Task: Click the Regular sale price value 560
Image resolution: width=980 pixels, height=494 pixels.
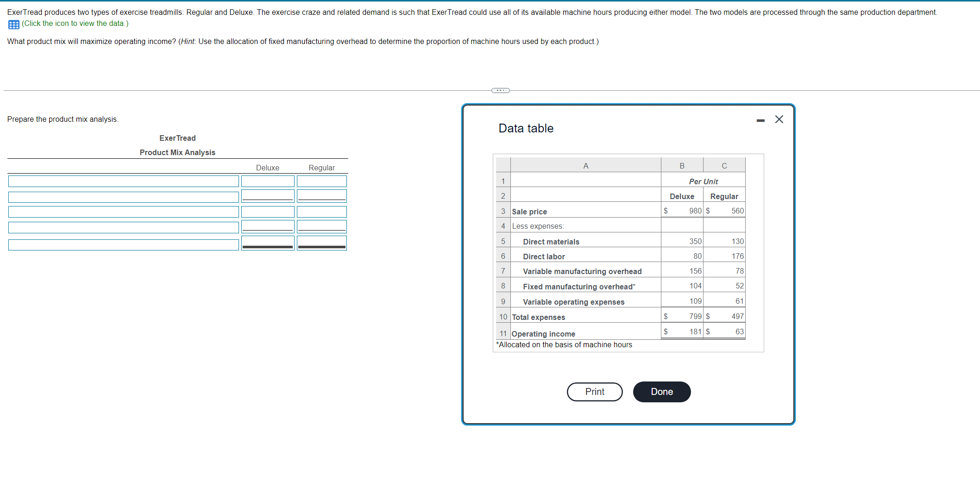Action: [737, 211]
